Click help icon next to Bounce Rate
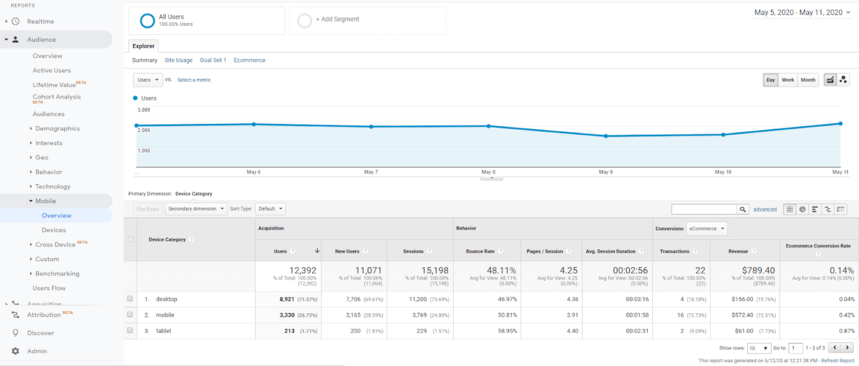The width and height of the screenshot is (859, 366). (x=500, y=251)
